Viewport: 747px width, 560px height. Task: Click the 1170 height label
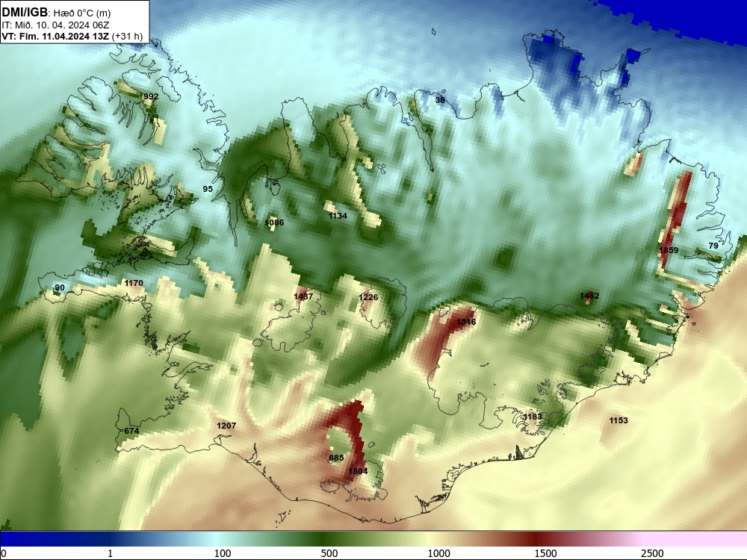click(x=134, y=283)
